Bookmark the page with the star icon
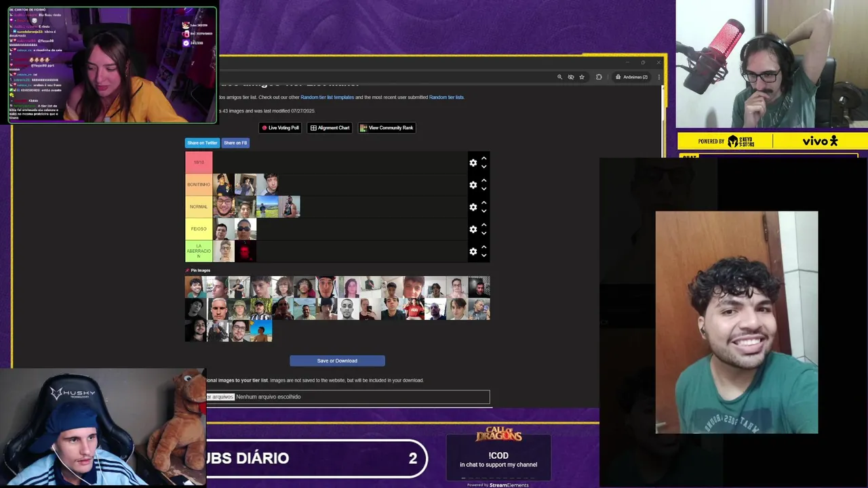Screen dimensions: 868x488 pyautogui.click(x=582, y=77)
